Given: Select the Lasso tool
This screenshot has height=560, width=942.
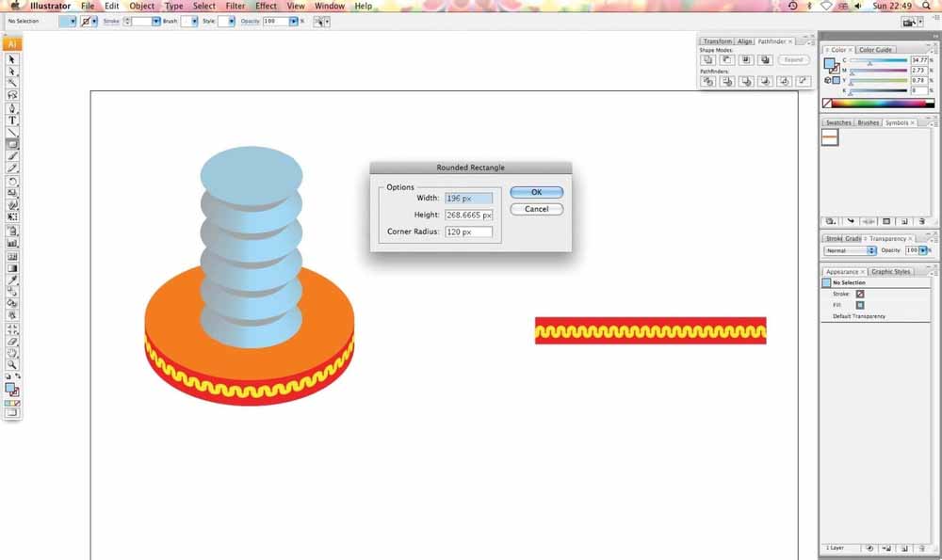Looking at the screenshot, I should pyautogui.click(x=11, y=95).
